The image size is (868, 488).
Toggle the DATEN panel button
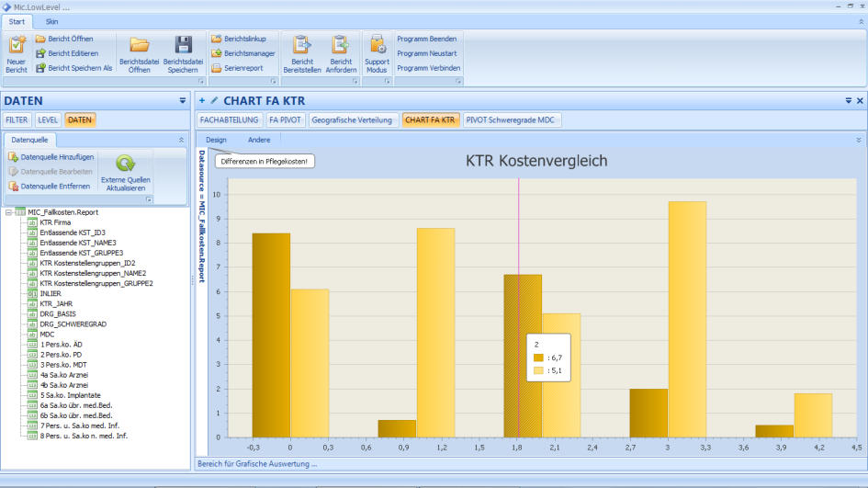pyautogui.click(x=79, y=119)
